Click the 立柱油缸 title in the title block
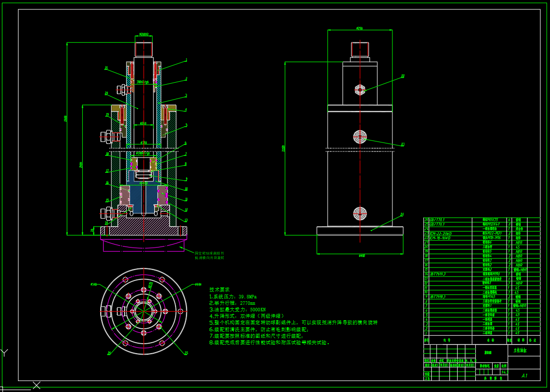 point(520,351)
